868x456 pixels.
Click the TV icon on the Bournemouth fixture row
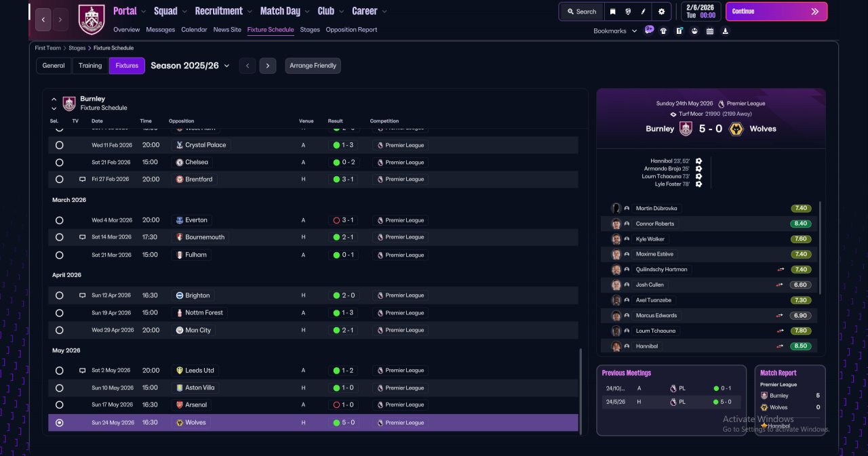coord(83,237)
